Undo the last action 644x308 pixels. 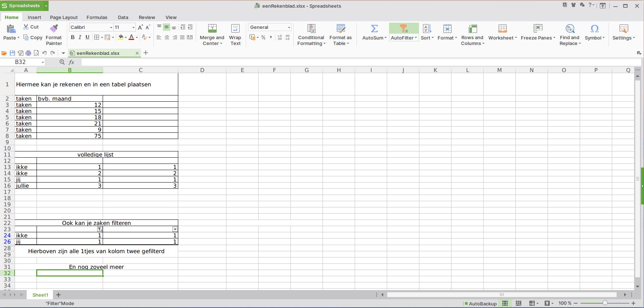pyautogui.click(x=45, y=53)
